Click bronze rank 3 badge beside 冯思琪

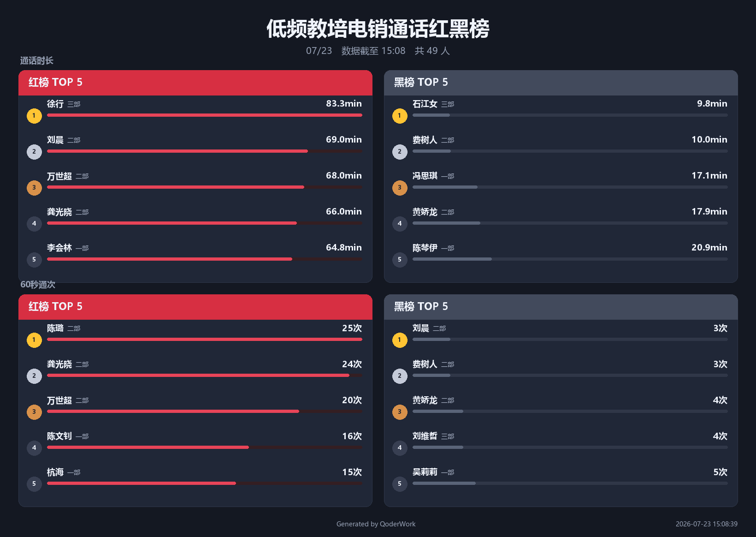pyautogui.click(x=400, y=188)
